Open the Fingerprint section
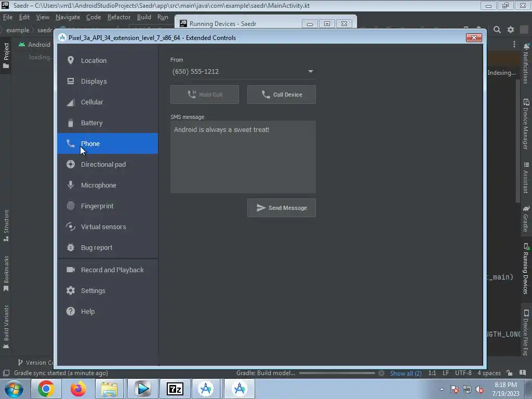 tap(108, 206)
